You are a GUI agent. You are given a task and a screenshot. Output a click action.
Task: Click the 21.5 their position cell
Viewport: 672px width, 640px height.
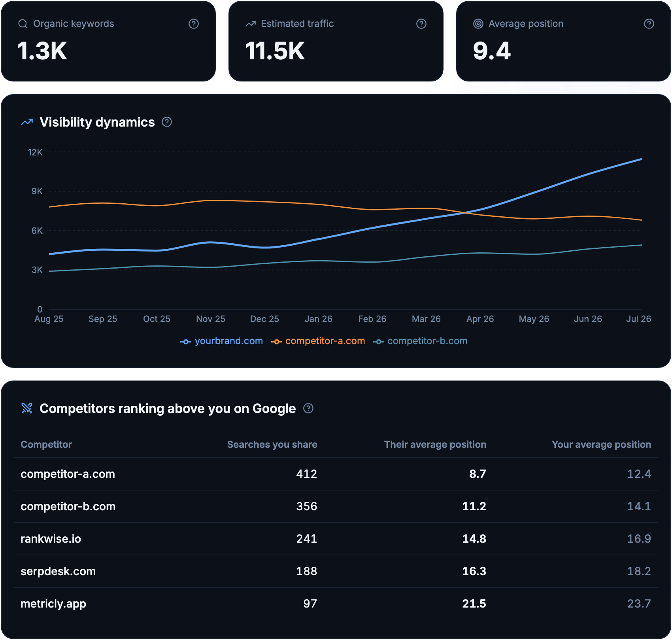click(x=474, y=604)
